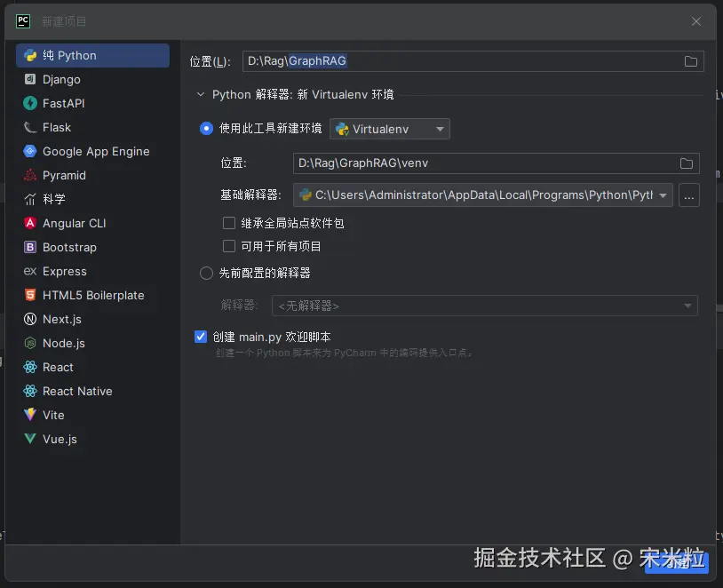Collapse the Python interpreter section chevron
Screen dimensions: 723x588
click(200, 94)
